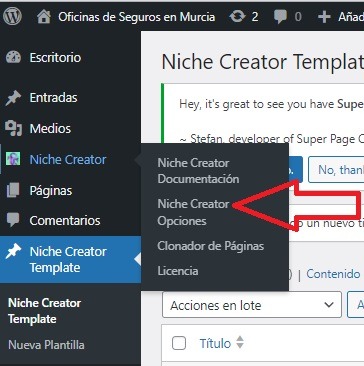This screenshot has height=366, width=364.
Task: Open the Niche Creator sidebar menu
Action: (68, 159)
